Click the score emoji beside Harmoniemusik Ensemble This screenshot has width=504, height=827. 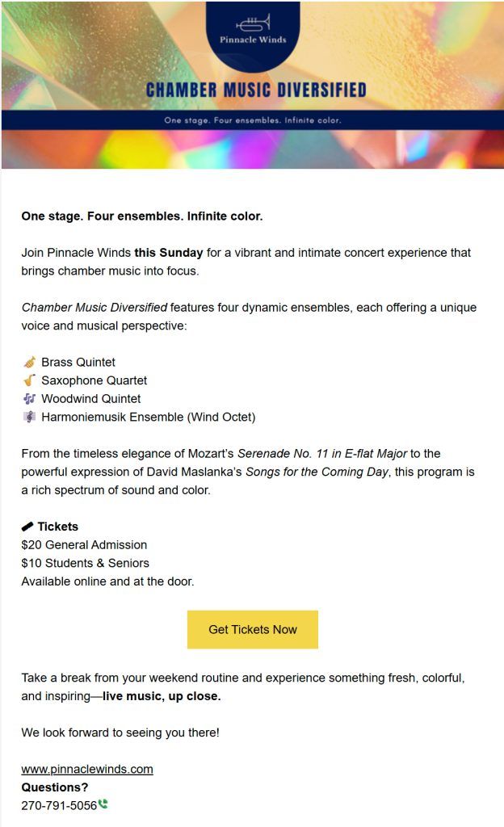click(x=30, y=418)
